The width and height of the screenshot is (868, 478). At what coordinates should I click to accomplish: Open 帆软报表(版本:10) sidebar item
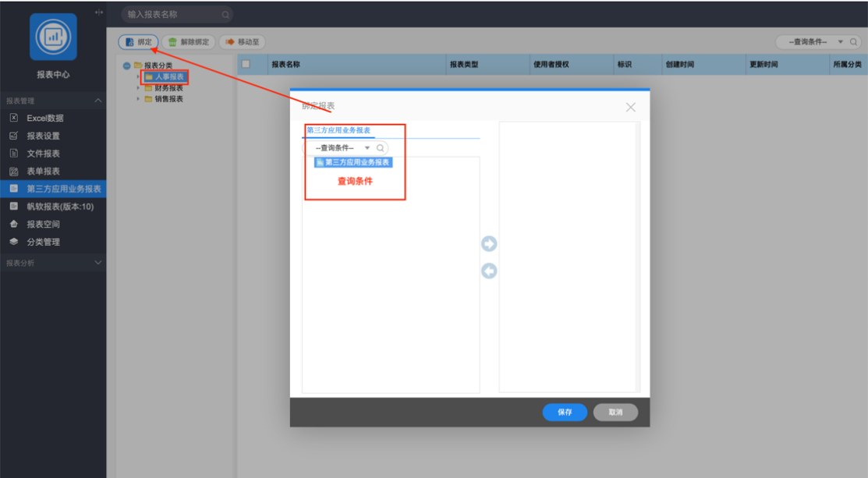[x=60, y=207]
